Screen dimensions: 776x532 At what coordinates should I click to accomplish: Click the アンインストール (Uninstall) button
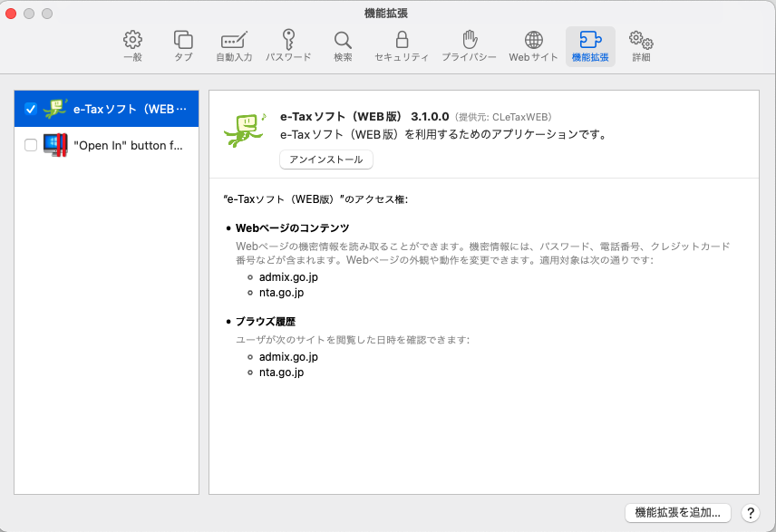pos(326,160)
